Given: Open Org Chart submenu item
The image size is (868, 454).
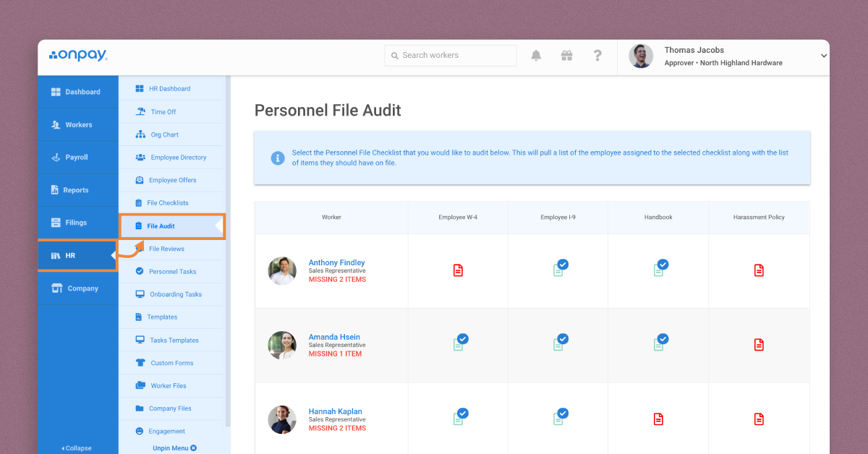Looking at the screenshot, I should point(172,134).
